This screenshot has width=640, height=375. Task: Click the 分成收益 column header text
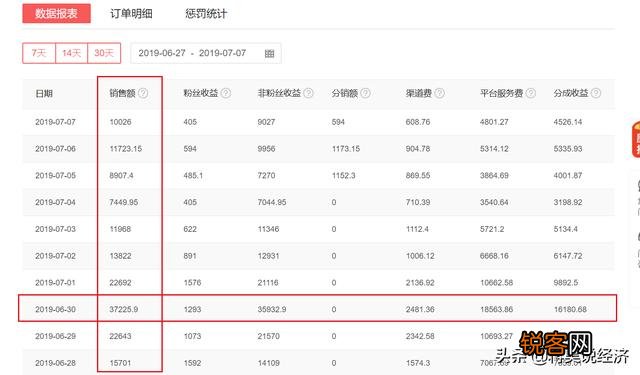point(571,93)
